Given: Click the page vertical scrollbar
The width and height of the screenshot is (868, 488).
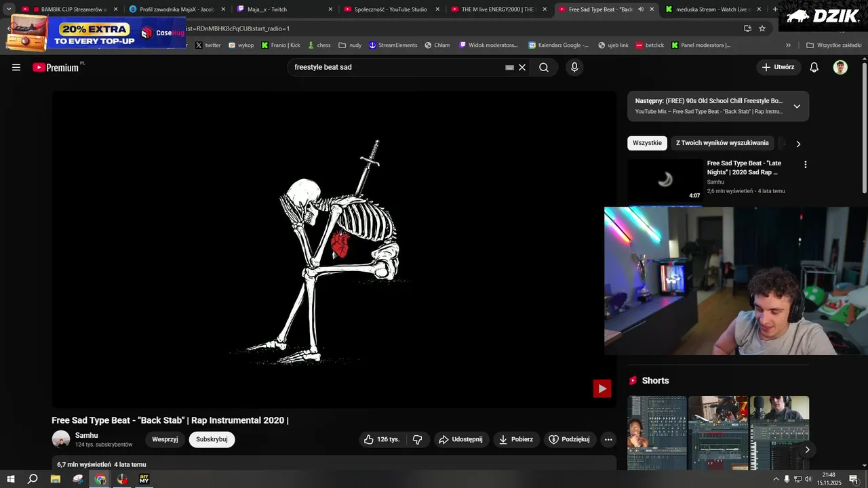Looking at the screenshot, I should (864, 127).
